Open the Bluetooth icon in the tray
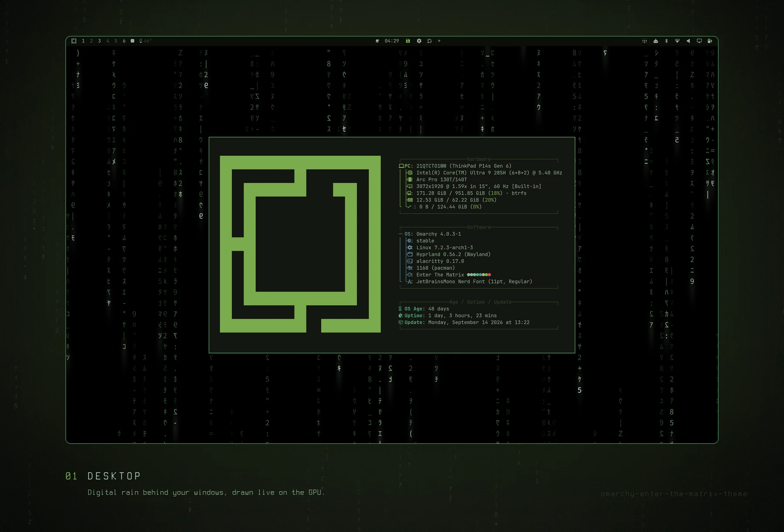The image size is (784, 532). click(666, 41)
